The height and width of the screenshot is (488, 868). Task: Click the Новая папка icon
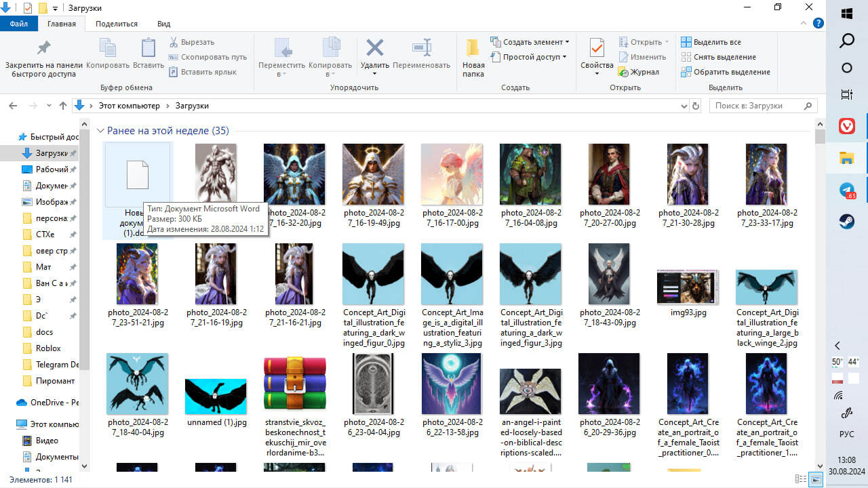(x=473, y=49)
